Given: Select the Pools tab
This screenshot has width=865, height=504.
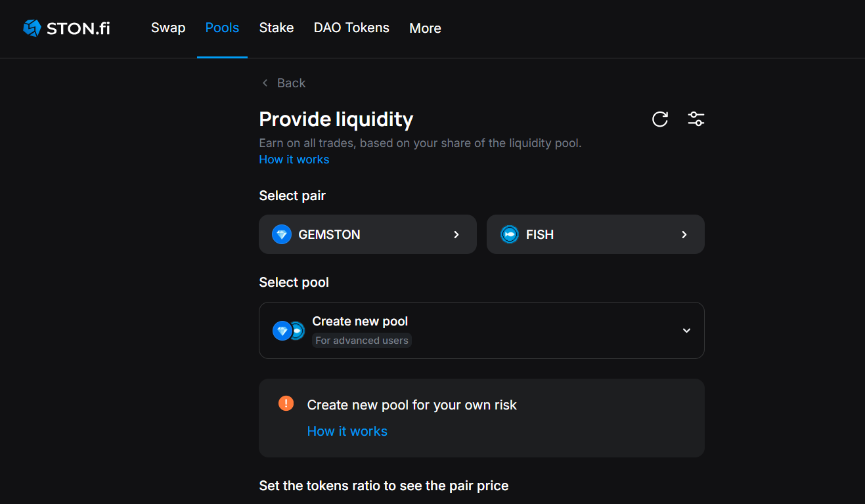Looking at the screenshot, I should [x=222, y=28].
